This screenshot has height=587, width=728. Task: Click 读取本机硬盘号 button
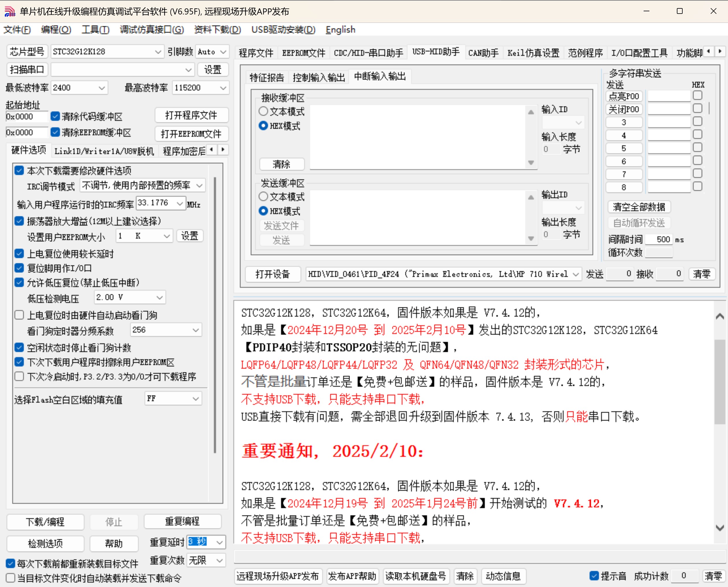[x=416, y=576]
